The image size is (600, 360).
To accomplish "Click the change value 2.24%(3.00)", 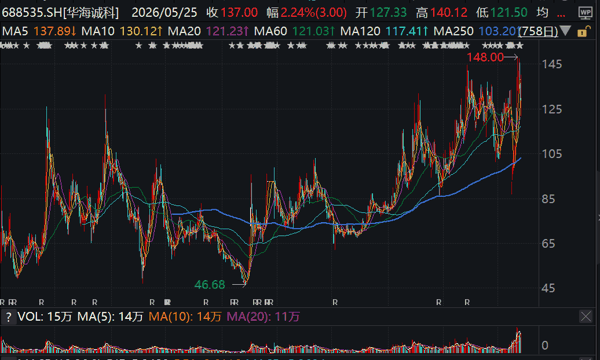I will (x=313, y=13).
